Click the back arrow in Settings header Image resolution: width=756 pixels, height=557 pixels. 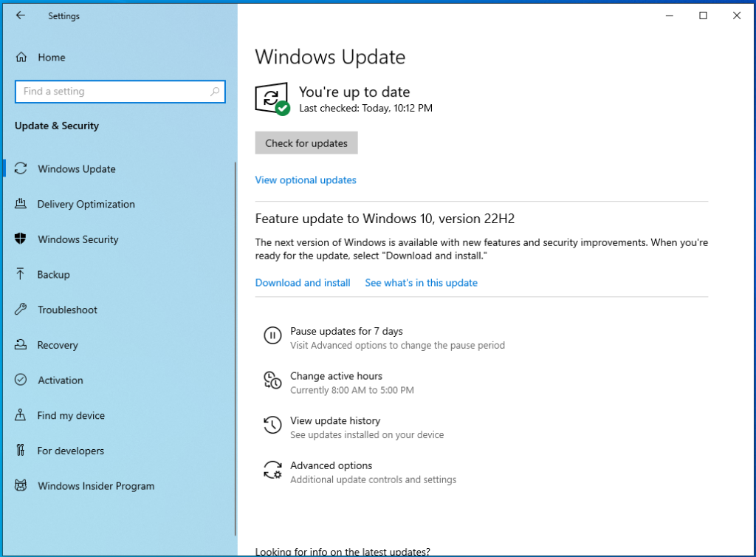coord(20,16)
